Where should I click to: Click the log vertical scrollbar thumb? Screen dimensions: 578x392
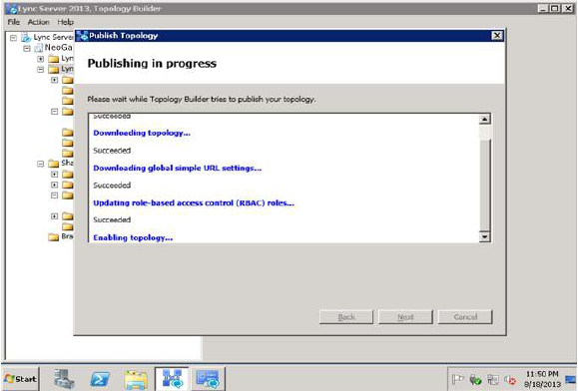(x=485, y=185)
